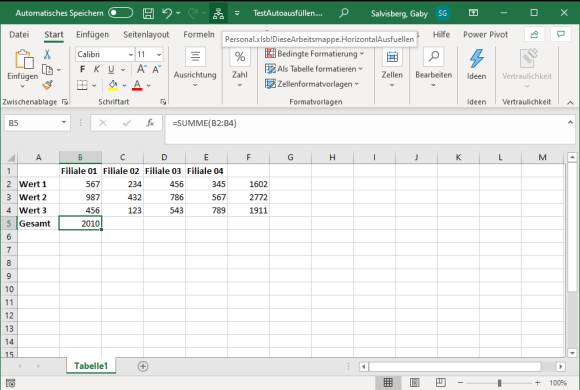Screen dimensions: 580x390
Task: Toggle the Automatisches Speichern switch
Action: pyautogui.click(x=121, y=13)
